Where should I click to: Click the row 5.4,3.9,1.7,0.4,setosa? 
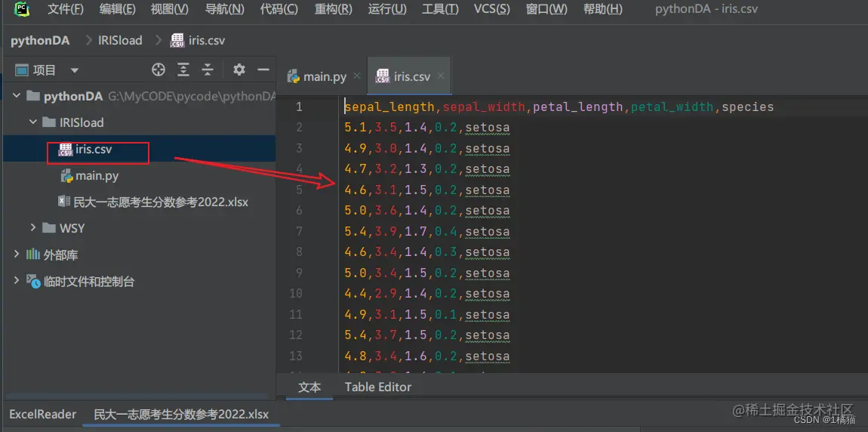point(426,232)
